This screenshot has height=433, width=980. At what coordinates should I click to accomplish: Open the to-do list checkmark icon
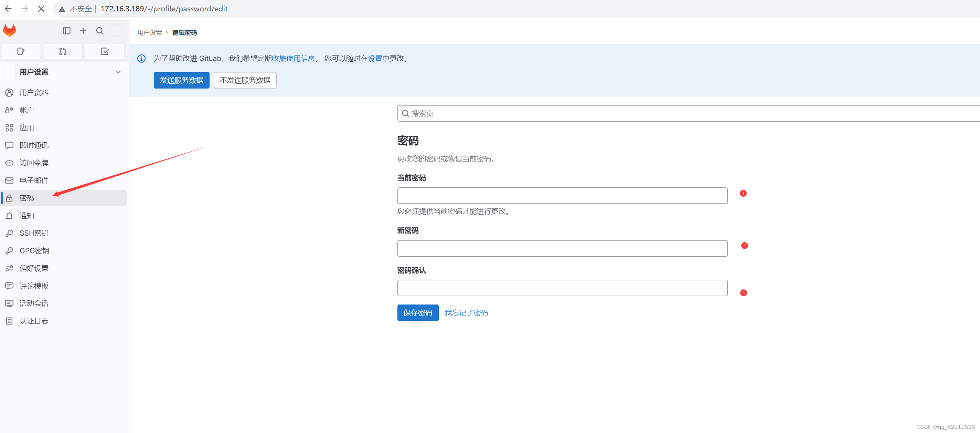105,51
